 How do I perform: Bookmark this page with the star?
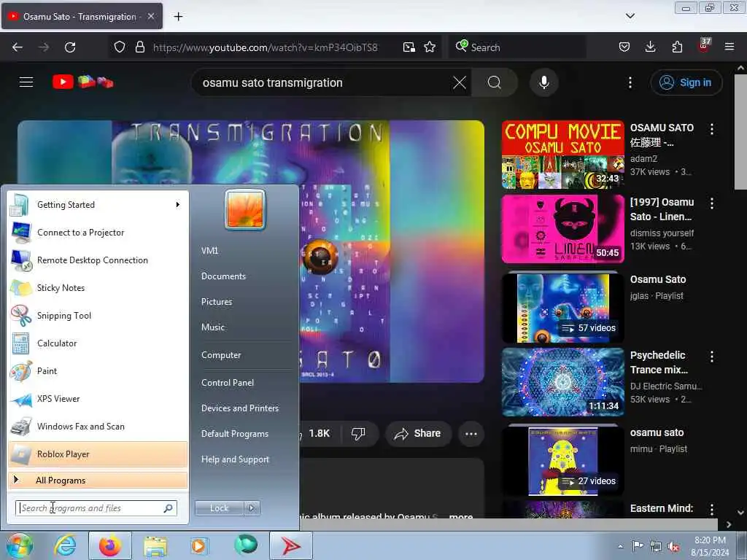tap(430, 47)
